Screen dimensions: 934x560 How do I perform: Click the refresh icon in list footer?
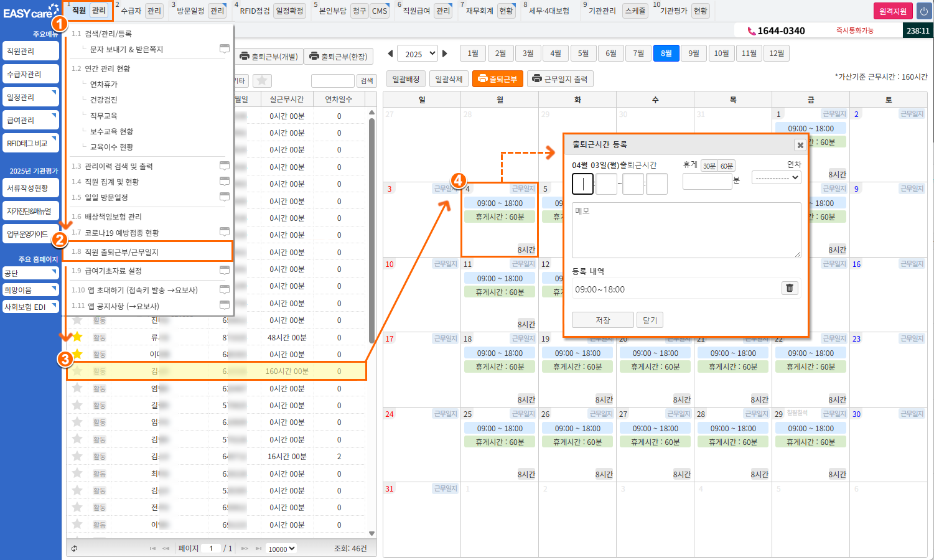(x=75, y=548)
